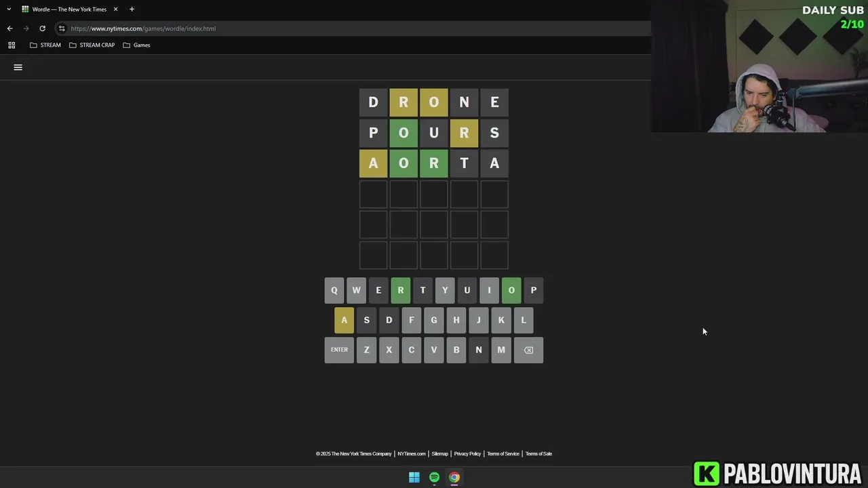The width and height of the screenshot is (868, 488).
Task: Select the Wordle — The New York Times tab
Action: point(70,9)
